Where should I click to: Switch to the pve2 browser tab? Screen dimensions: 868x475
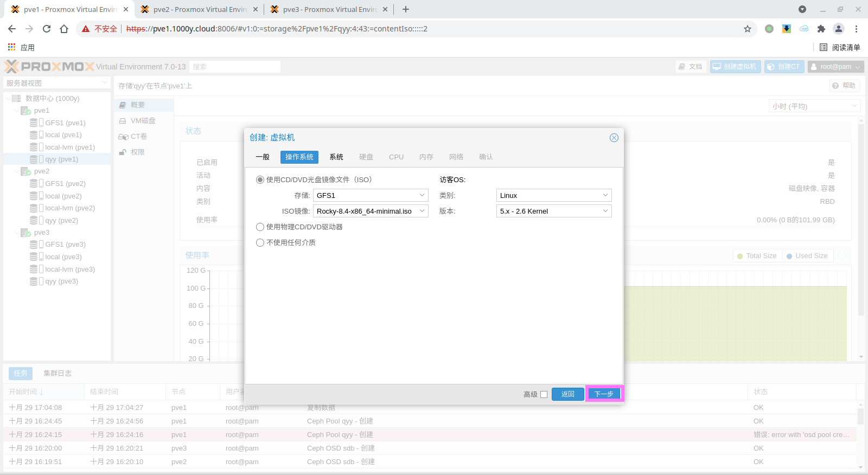click(199, 9)
